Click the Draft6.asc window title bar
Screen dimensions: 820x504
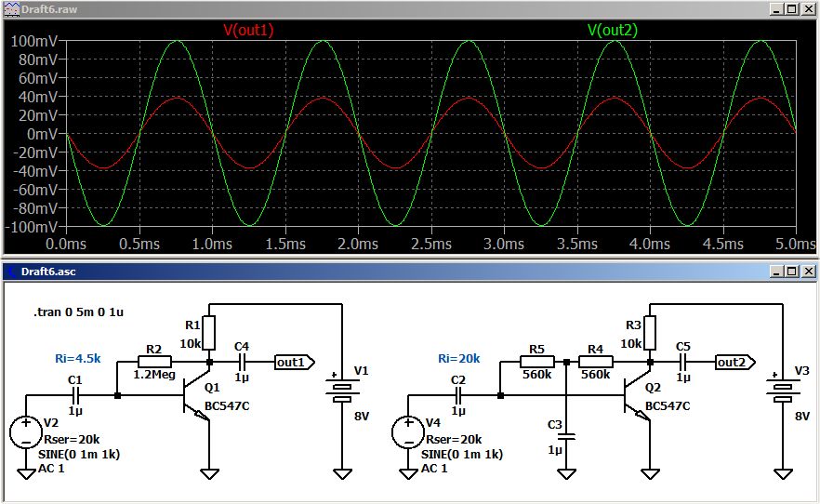(x=410, y=272)
